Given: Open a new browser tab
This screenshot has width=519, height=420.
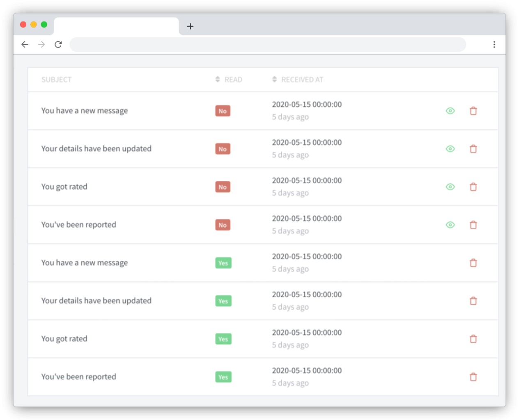Looking at the screenshot, I should click(x=190, y=26).
